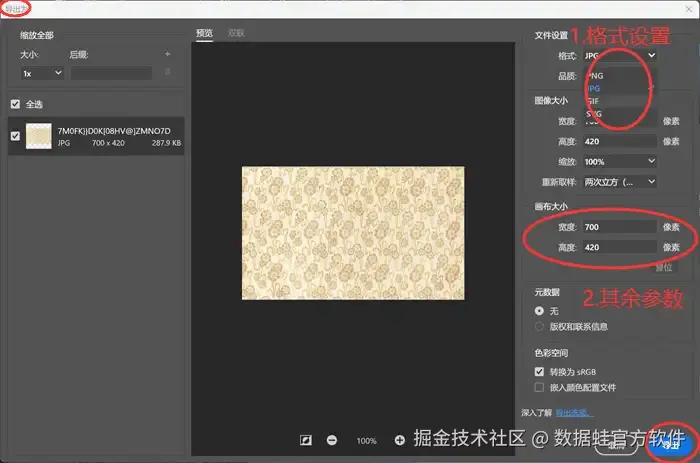
Task: Toggle the 全选 checkbox
Action: click(x=15, y=104)
